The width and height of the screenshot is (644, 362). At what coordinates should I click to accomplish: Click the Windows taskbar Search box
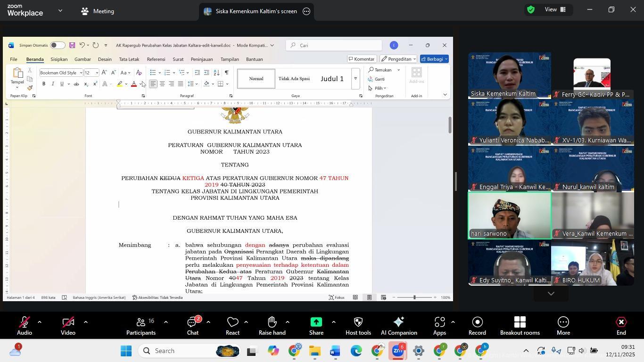pos(177,351)
